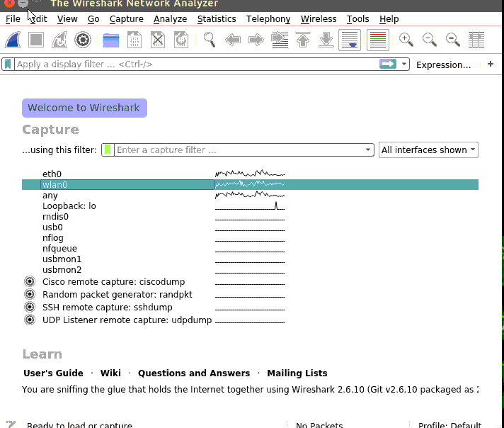Image resolution: width=504 pixels, height=428 pixels.
Task: Expand the capture filter dropdown arrow
Action: [x=368, y=150]
